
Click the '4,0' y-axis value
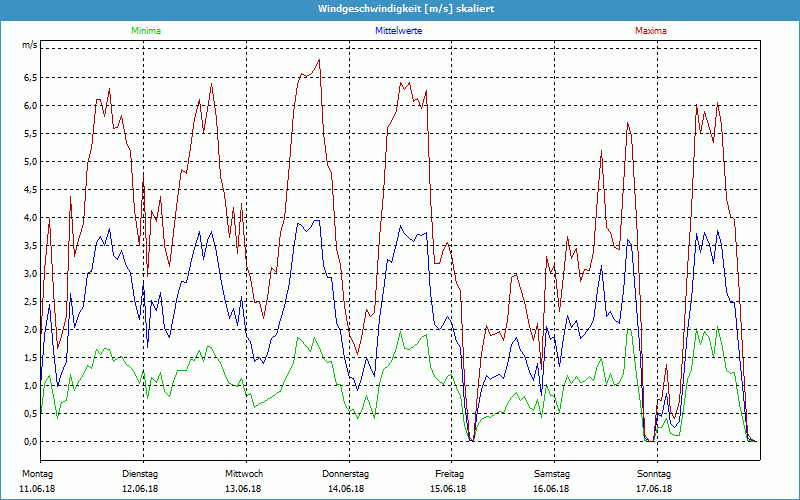click(x=30, y=218)
